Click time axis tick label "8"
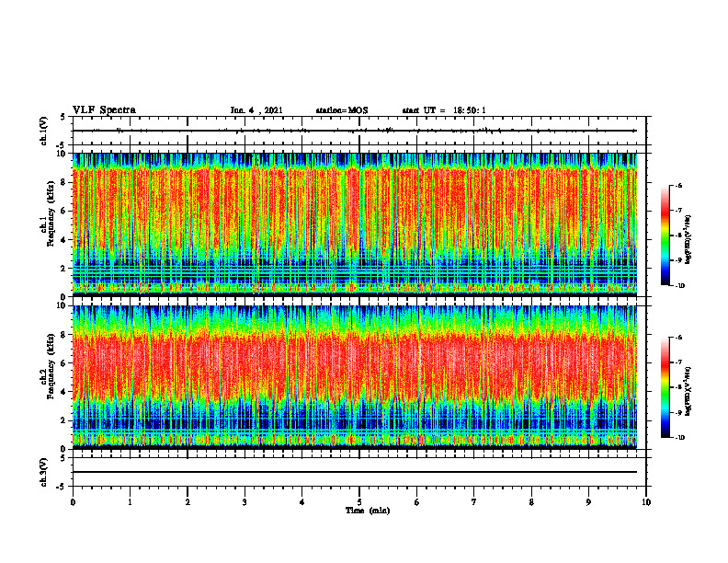728x563 pixels. pos(531,502)
